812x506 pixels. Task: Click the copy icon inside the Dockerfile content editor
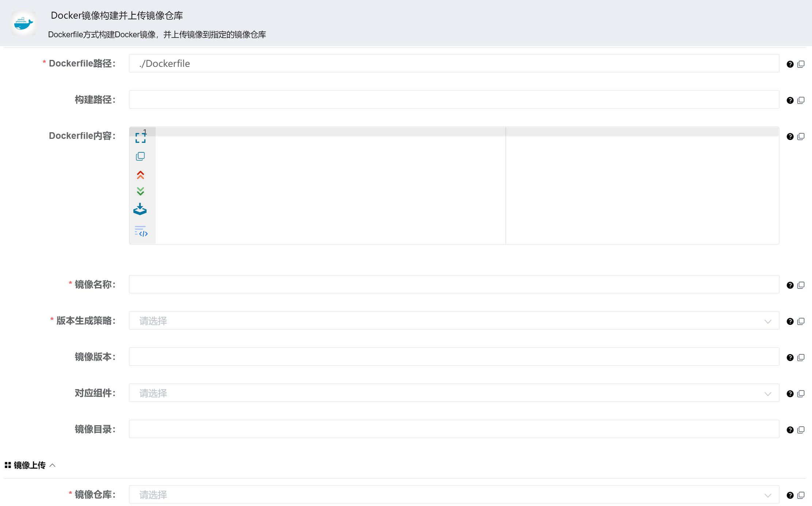(x=140, y=156)
